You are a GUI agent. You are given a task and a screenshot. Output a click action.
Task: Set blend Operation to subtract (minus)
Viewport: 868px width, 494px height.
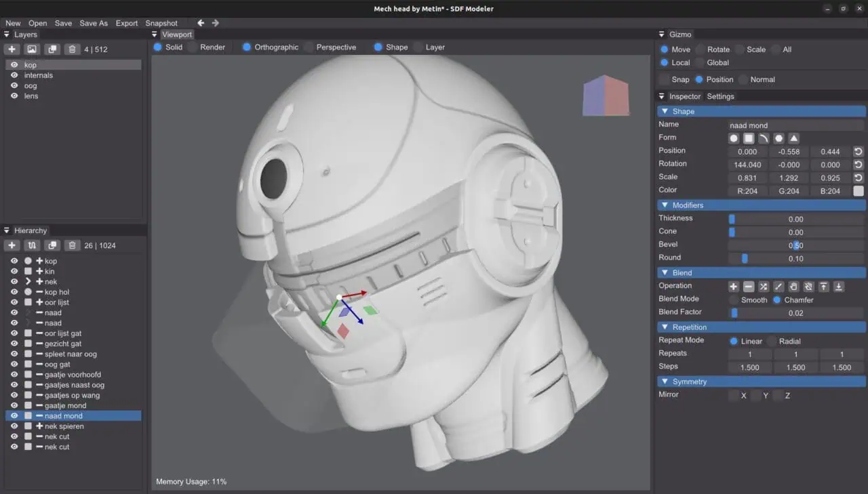tap(749, 287)
